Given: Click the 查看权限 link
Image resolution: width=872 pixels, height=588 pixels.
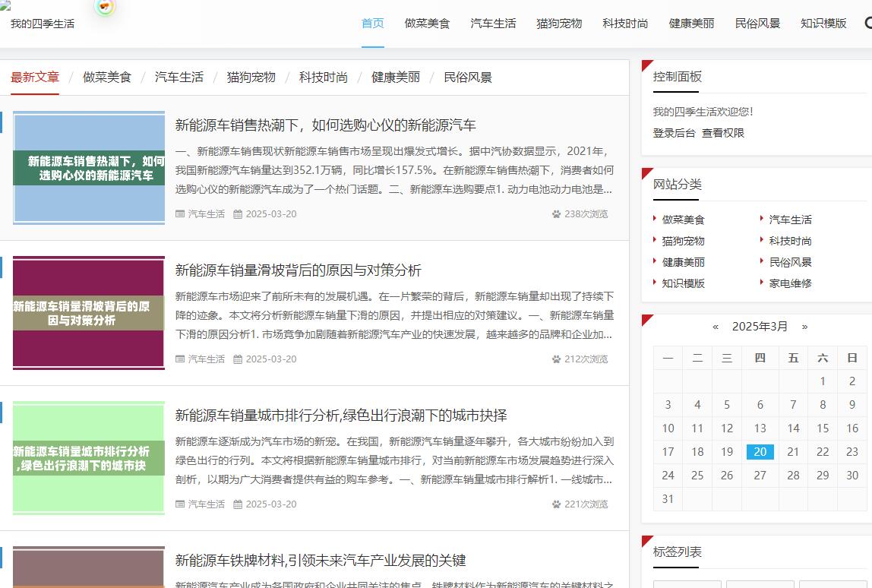Looking at the screenshot, I should tap(722, 133).
